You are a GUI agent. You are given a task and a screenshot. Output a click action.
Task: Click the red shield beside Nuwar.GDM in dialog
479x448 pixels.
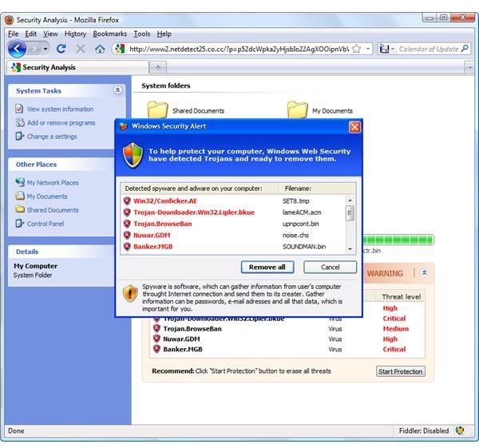(127, 235)
